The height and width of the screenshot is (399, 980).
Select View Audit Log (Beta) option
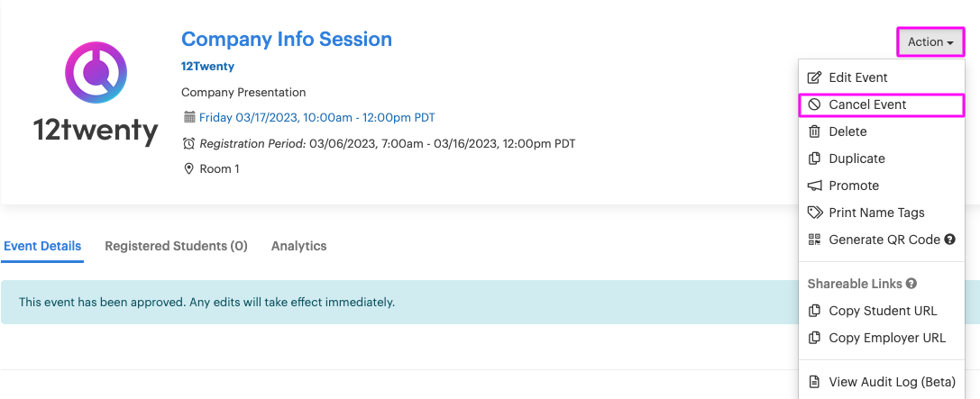(882, 382)
